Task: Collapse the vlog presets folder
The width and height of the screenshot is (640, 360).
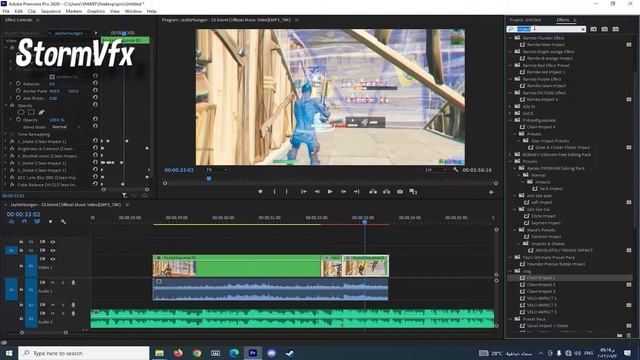Action: pyautogui.click(x=511, y=271)
